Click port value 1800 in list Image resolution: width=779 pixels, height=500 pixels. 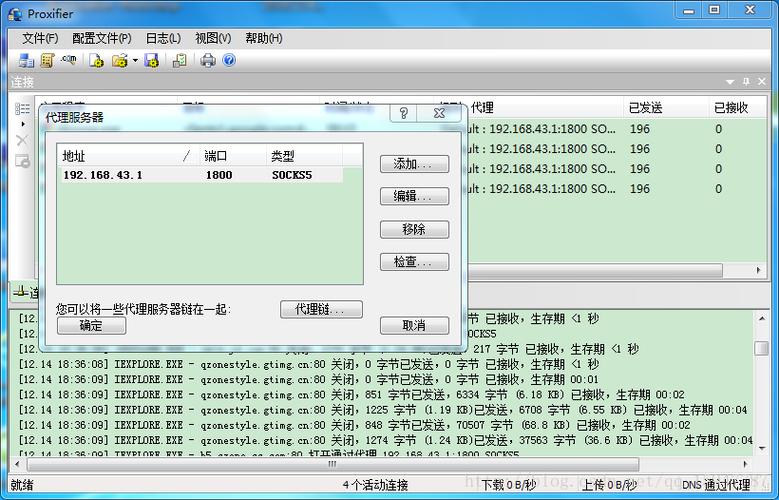coord(219,175)
